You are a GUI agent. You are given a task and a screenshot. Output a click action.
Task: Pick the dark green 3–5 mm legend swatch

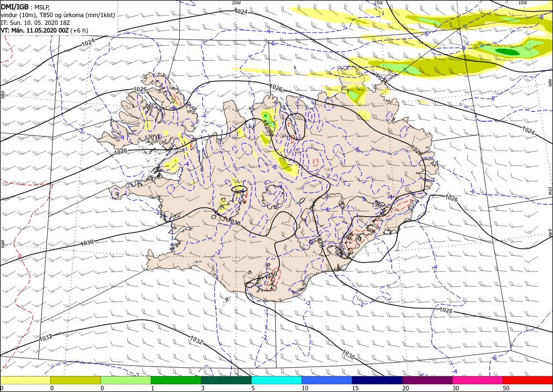click(x=226, y=380)
